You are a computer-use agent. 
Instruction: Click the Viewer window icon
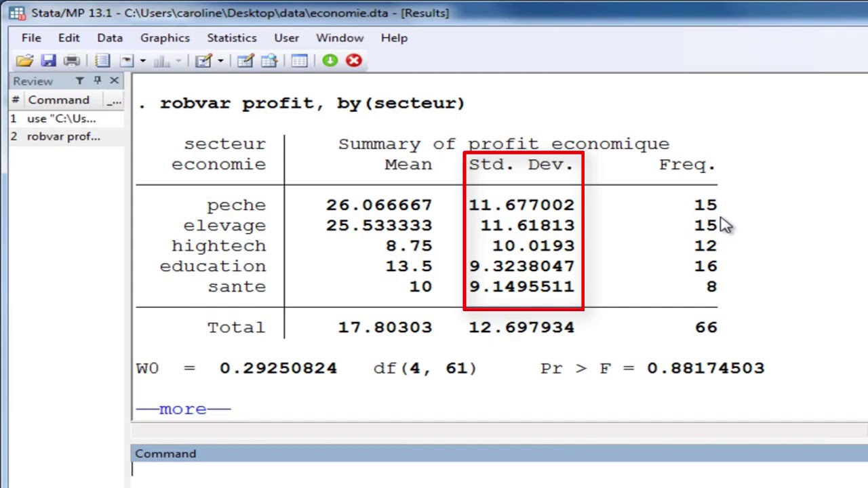click(x=127, y=60)
